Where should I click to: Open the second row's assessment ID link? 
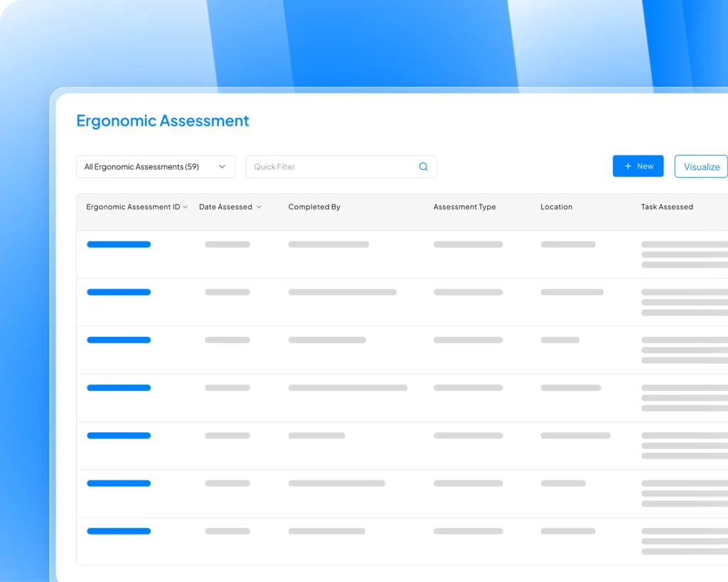(118, 292)
